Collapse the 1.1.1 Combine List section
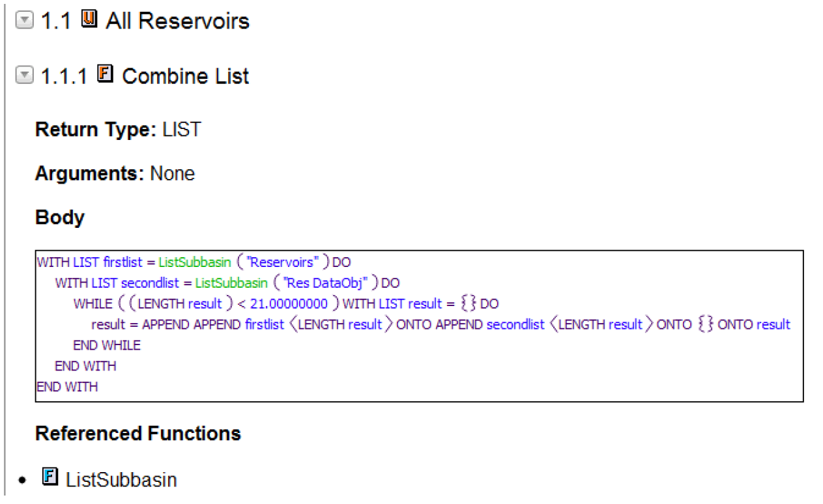Image resolution: width=823 pixels, height=504 pixels. [x=24, y=76]
